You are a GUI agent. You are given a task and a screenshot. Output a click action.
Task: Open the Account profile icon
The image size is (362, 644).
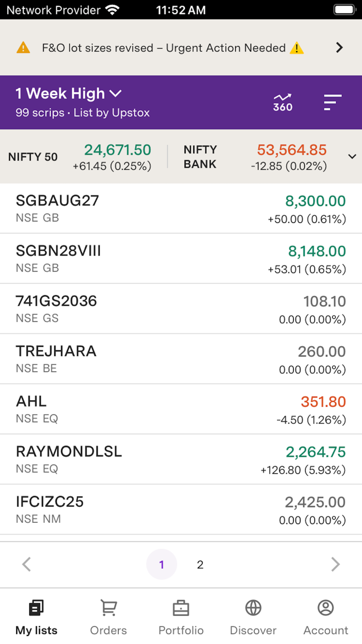point(326,608)
